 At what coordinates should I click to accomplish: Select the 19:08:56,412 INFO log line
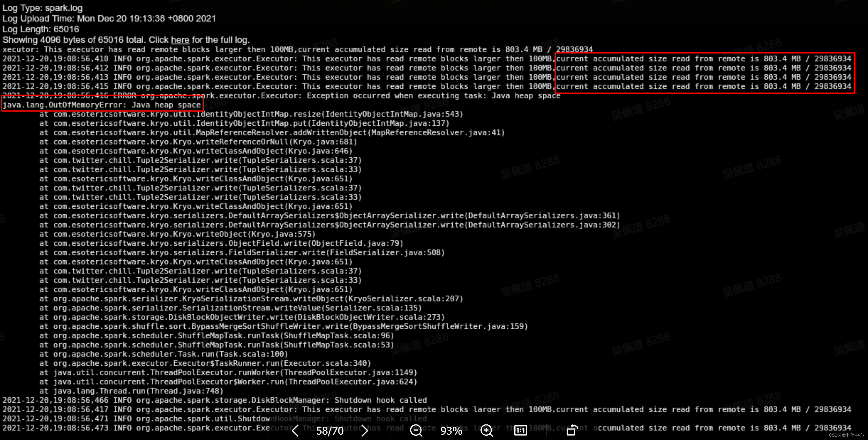(427, 68)
